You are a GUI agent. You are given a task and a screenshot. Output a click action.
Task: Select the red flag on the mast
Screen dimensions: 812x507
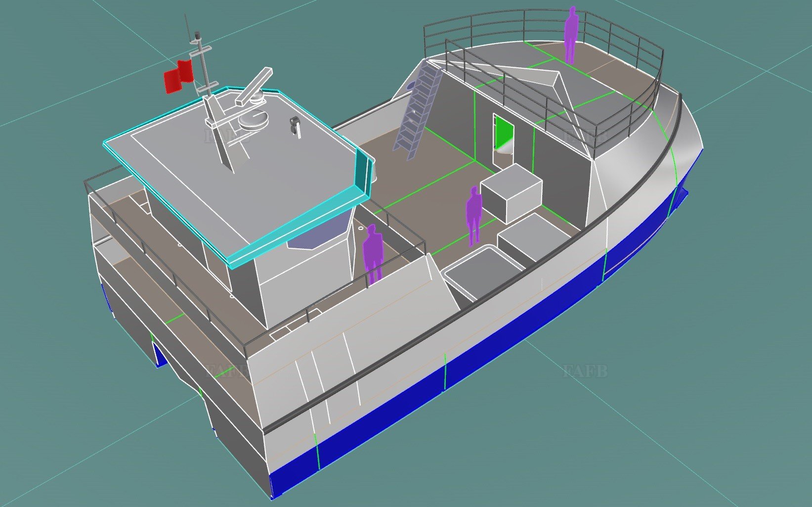pyautogui.click(x=178, y=76)
